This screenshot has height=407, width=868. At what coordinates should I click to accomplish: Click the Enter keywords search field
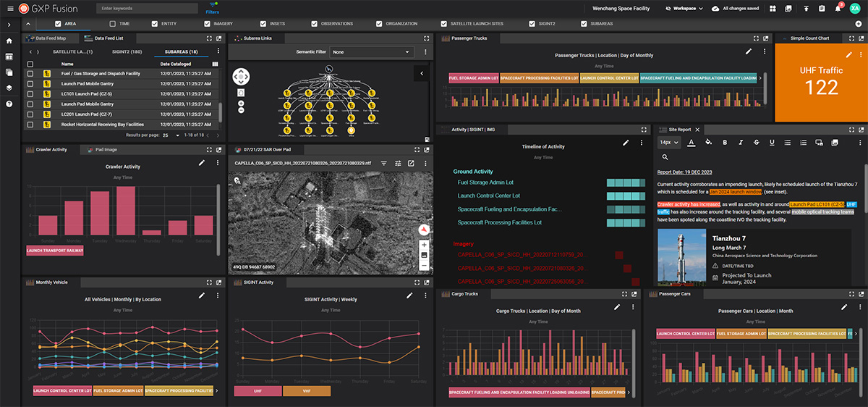146,9
